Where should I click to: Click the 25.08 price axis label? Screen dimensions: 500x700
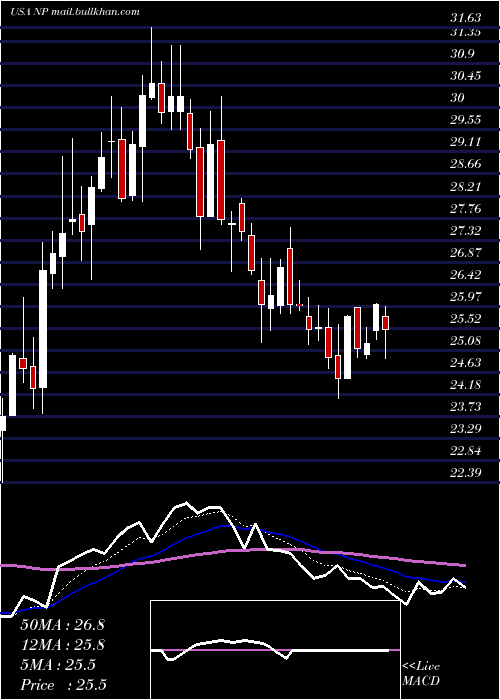[466, 341]
